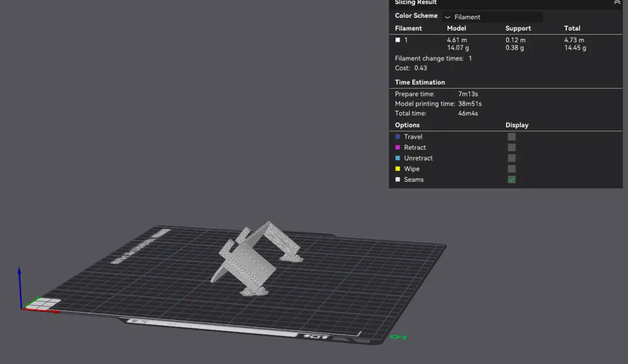Viewport: 628px width, 364px height.
Task: Uncheck the Seams display checkbox
Action: (x=511, y=179)
